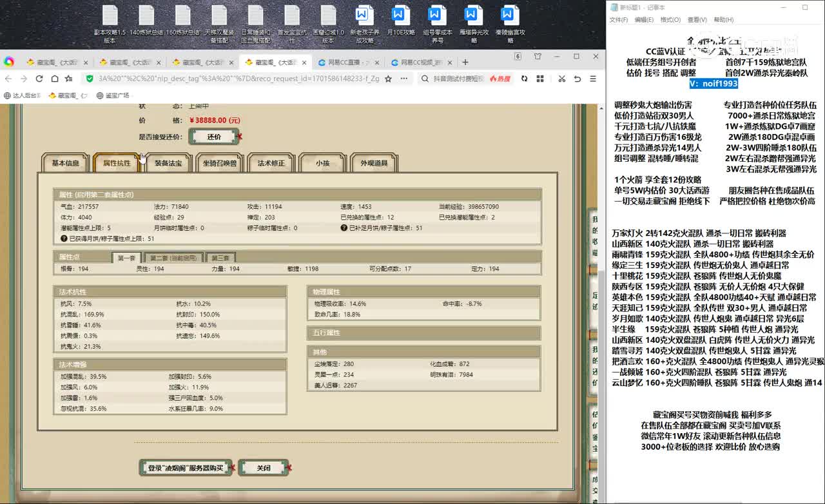Open the 达人后台 bookmark
This screenshot has width=825, height=504.
[23, 95]
